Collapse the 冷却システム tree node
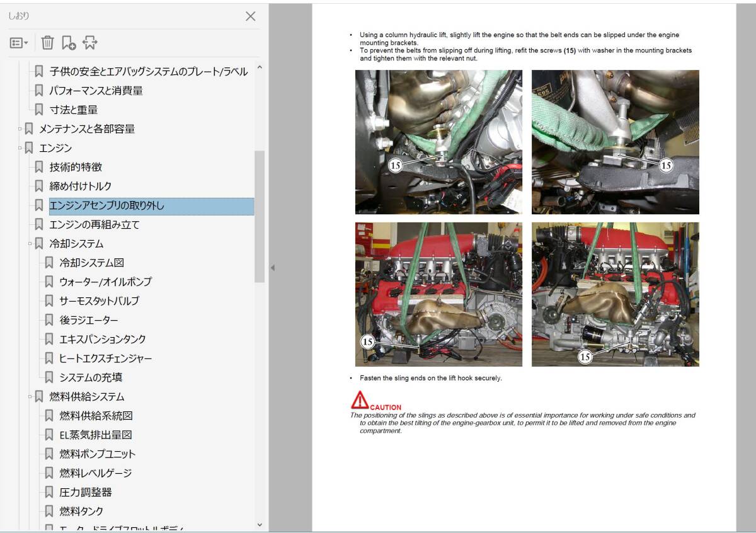The height and width of the screenshot is (533, 756). 30,244
